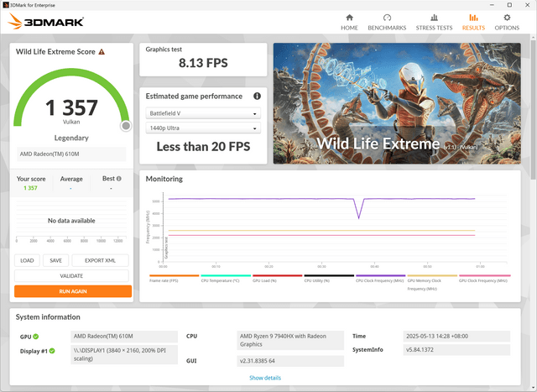Go to Stress Tests tab
This screenshot has height=392, width=537.
[434, 23]
